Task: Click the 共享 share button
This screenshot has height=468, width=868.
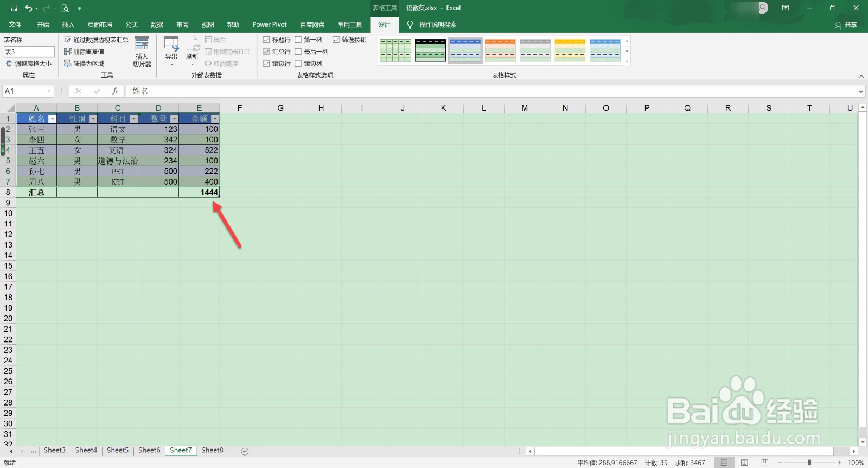Action: pyautogui.click(x=846, y=25)
